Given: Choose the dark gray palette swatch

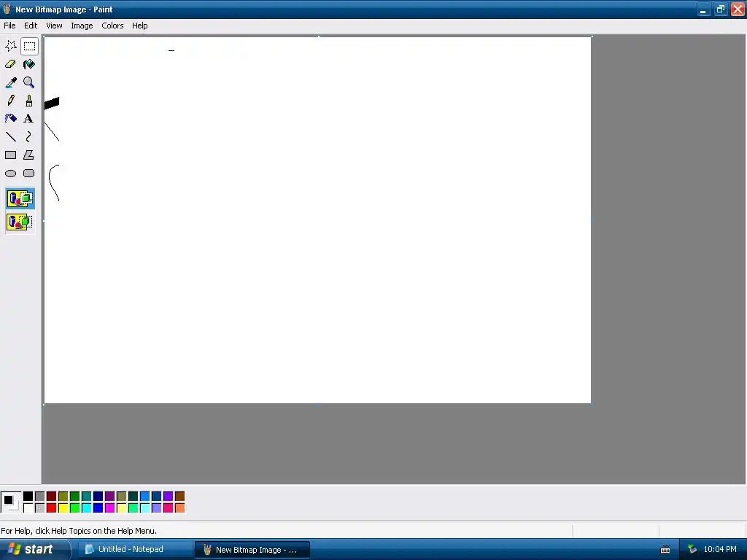Looking at the screenshot, I should point(40,497).
